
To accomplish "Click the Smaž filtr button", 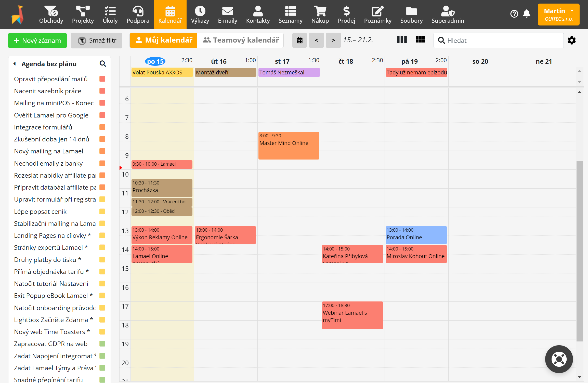I will [x=97, y=41].
